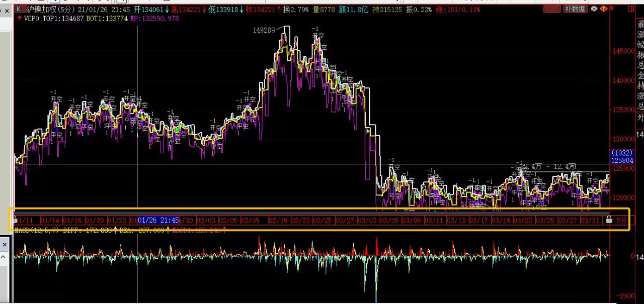Click the 补数据 button

coord(576,9)
